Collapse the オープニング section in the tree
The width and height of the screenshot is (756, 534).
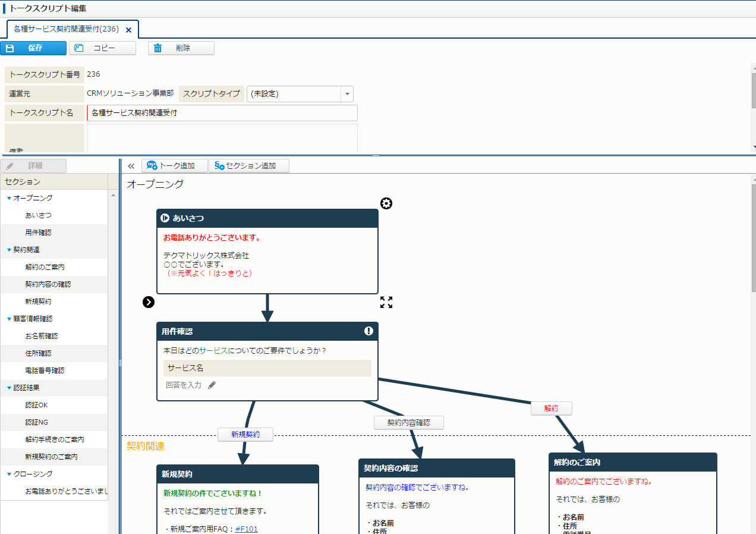click(9, 198)
